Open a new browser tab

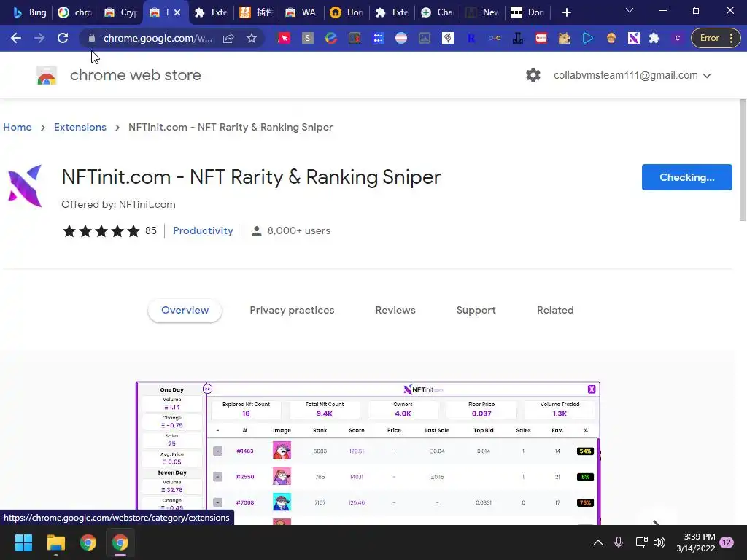point(566,12)
